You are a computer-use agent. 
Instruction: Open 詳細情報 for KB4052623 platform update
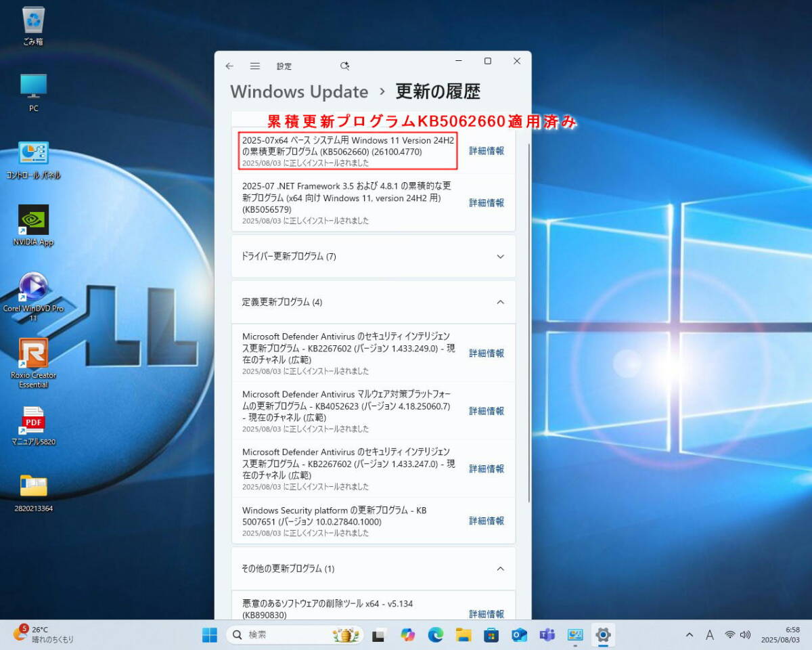pyautogui.click(x=487, y=411)
